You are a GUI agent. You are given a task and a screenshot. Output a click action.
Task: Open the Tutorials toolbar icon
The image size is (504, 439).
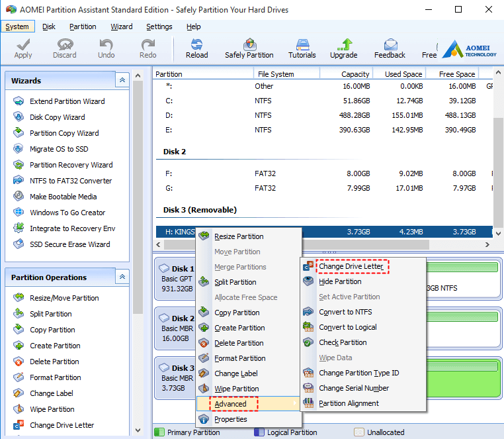tap(302, 44)
